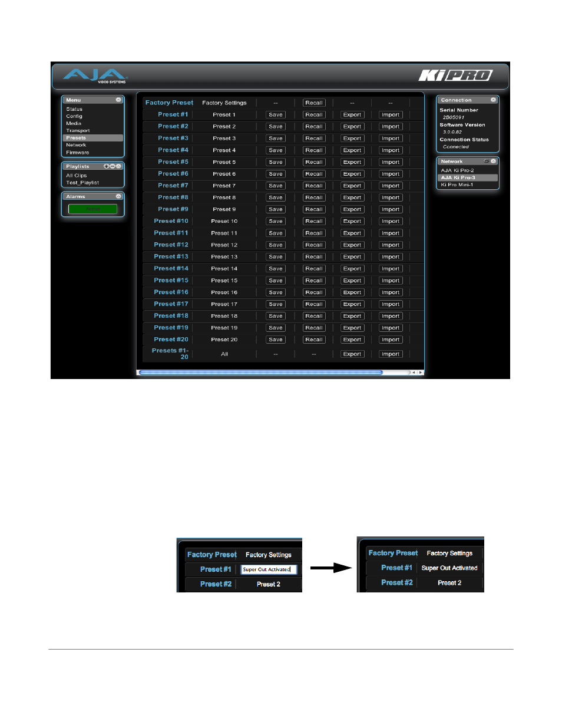Import into Preset #16

391,292
